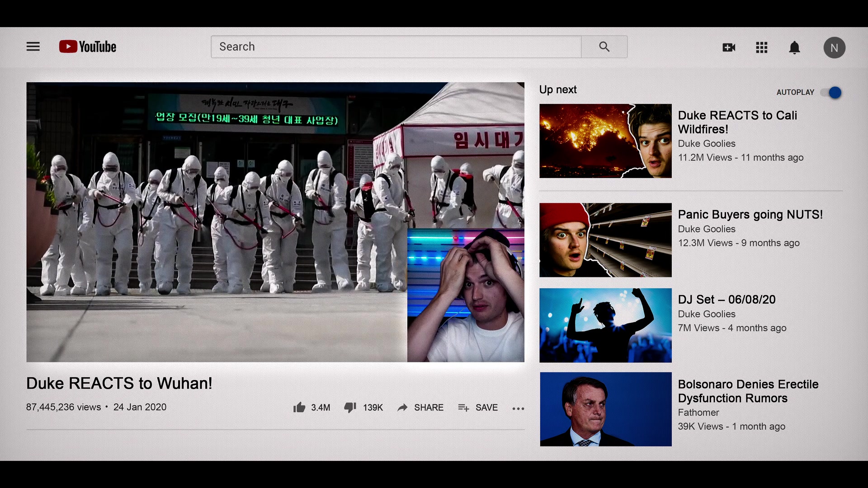Select the Panic Buyers video thumbnail
Image resolution: width=868 pixels, height=488 pixels.
[605, 240]
